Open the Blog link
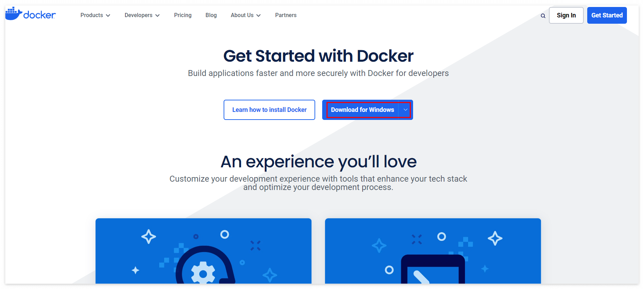The width and height of the screenshot is (644, 289). point(211,15)
